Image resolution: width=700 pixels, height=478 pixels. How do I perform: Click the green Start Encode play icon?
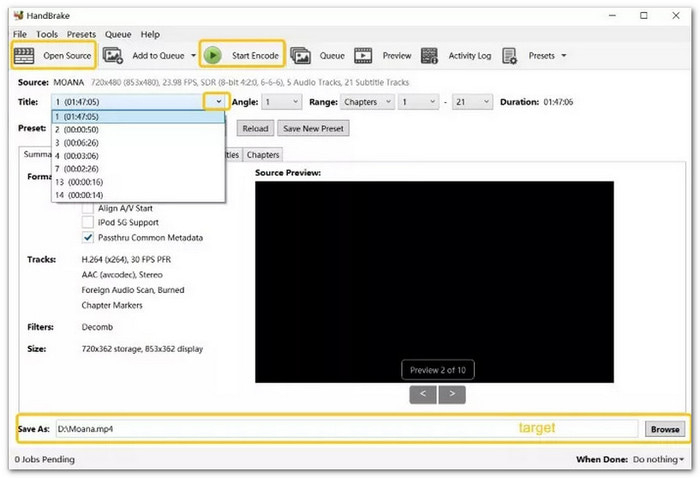[x=213, y=55]
